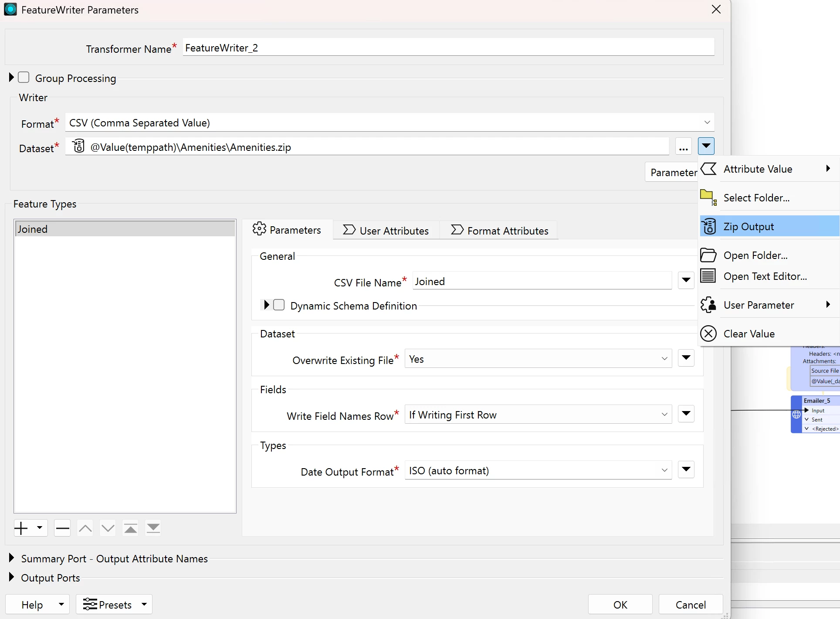840x619 pixels.
Task: Click the FeatureWriter app icon in title bar
Action: (10, 9)
